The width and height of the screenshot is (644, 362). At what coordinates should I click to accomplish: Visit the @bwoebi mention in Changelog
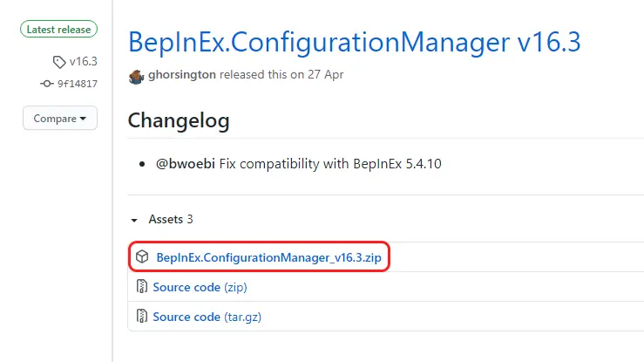(x=186, y=164)
